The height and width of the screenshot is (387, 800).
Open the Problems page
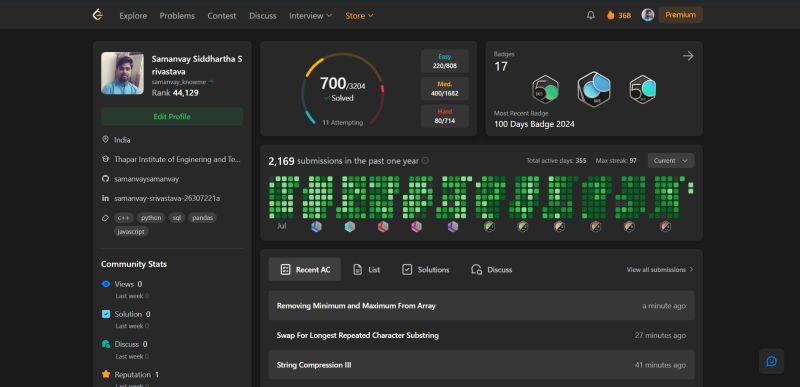(x=177, y=16)
